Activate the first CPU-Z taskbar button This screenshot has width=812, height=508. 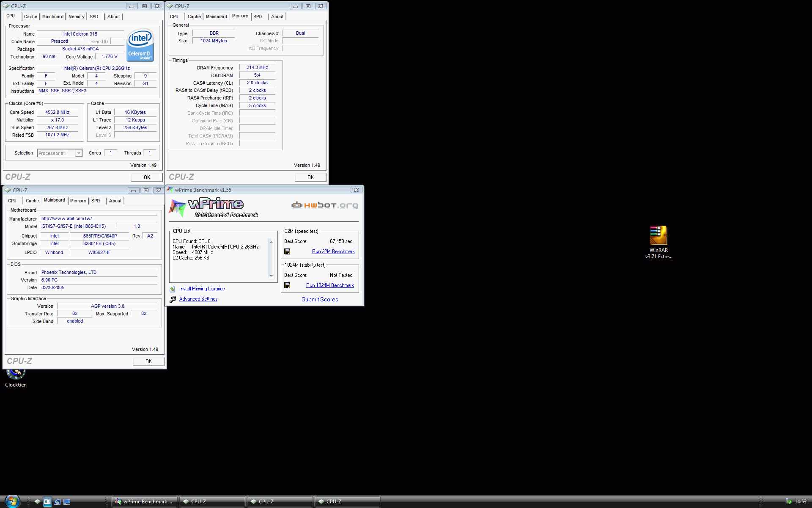213,502
